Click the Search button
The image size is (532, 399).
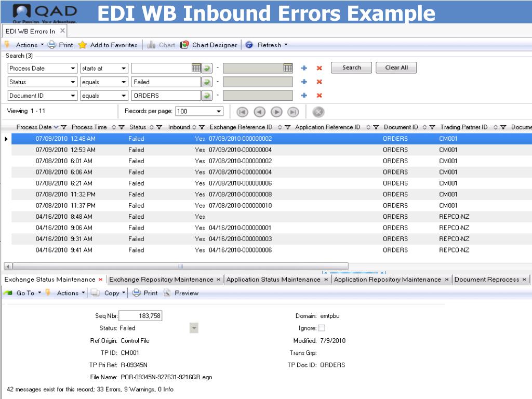click(352, 68)
